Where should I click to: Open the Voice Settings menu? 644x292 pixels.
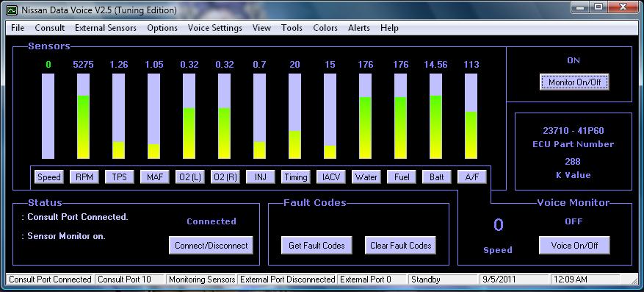coord(215,28)
